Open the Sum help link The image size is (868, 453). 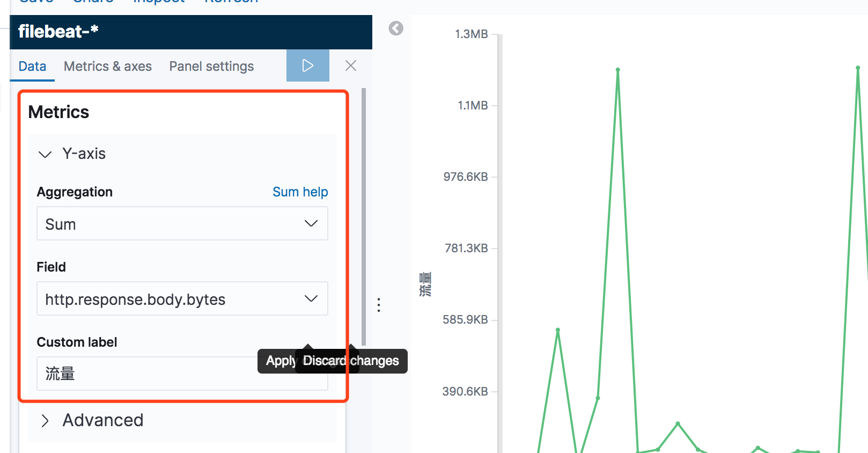(300, 192)
